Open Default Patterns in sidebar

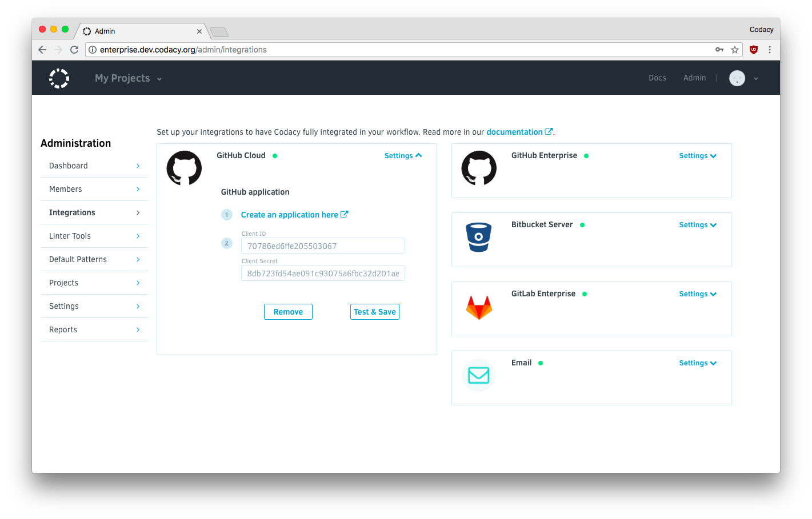pos(94,259)
